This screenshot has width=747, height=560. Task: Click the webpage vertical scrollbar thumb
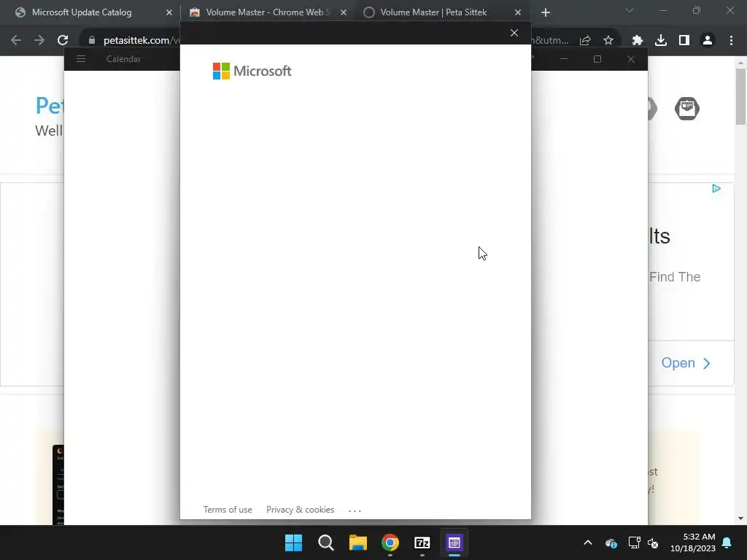[x=740, y=97]
